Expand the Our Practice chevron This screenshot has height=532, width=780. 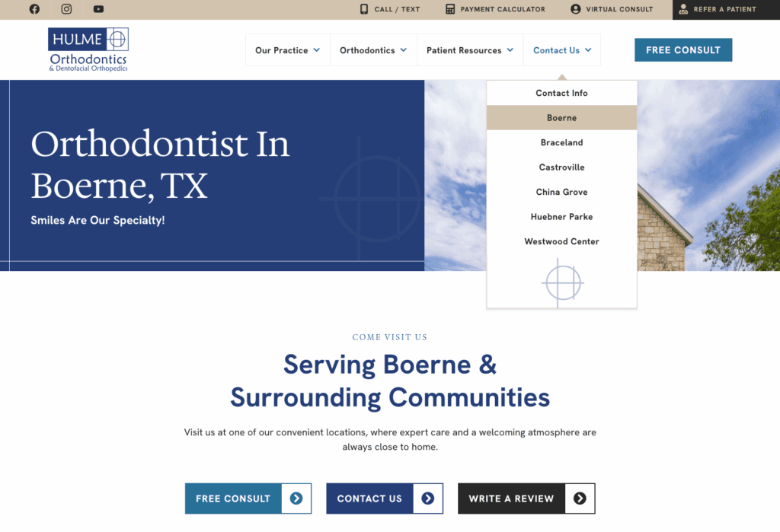pos(316,49)
